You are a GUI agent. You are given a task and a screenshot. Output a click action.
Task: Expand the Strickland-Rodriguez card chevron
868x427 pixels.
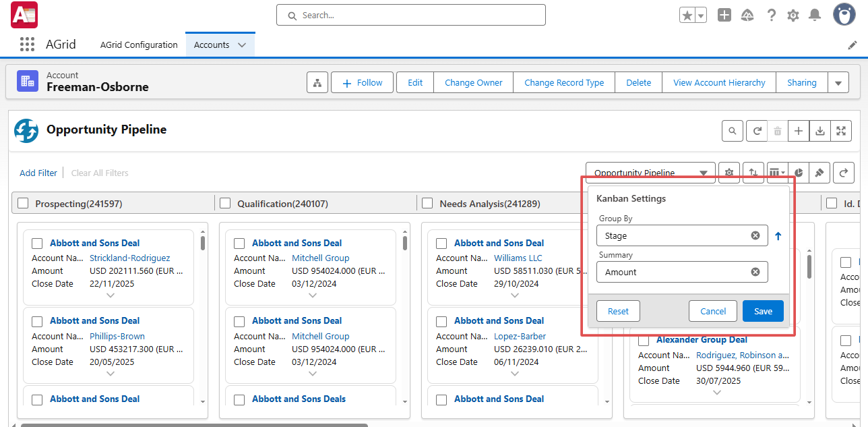[111, 295]
